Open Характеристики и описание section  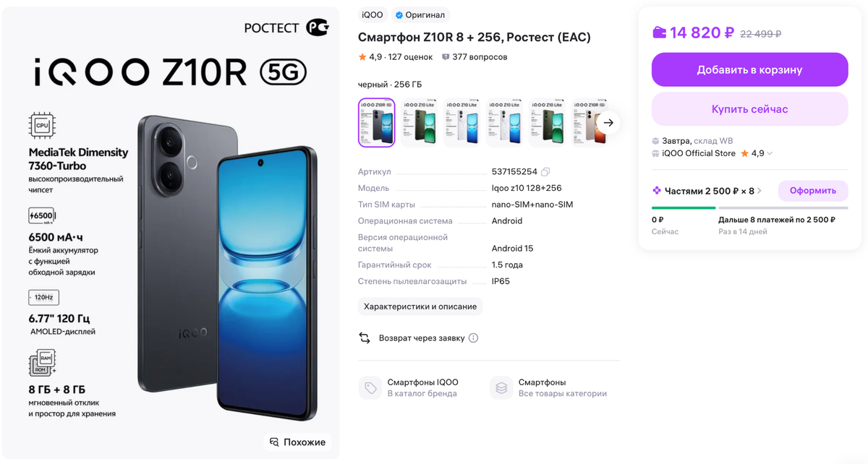(420, 306)
